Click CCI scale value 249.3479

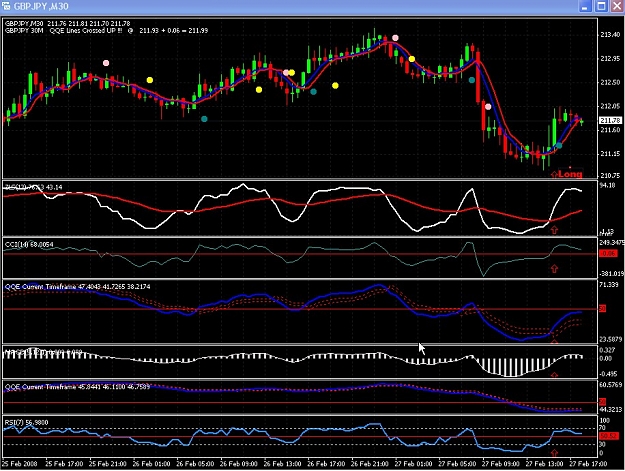tap(611, 242)
